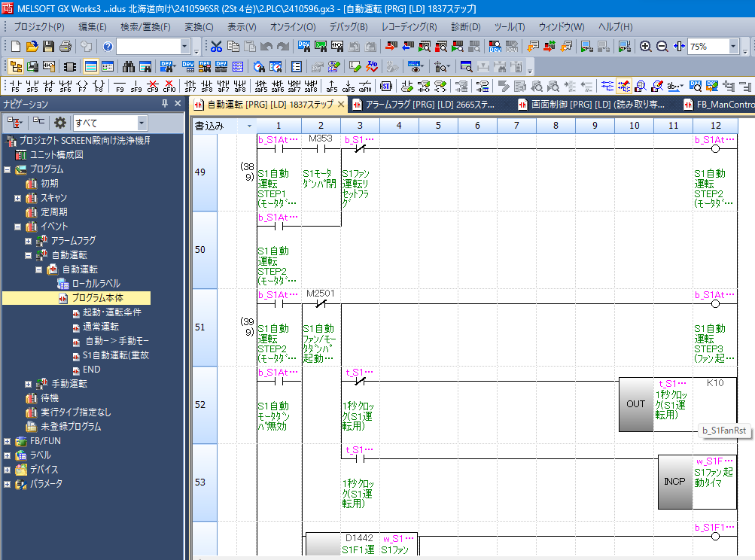Insert closed contact F6 ladder symbol
Viewport: 755px width, 560px height.
[x=49, y=86]
